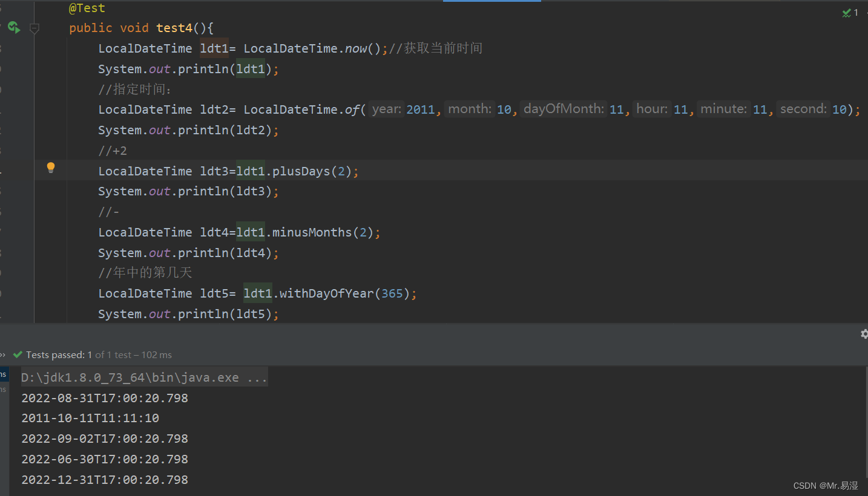Click the D:\jdk1.8.0_73_64\bin\java.exe path text

(121, 377)
